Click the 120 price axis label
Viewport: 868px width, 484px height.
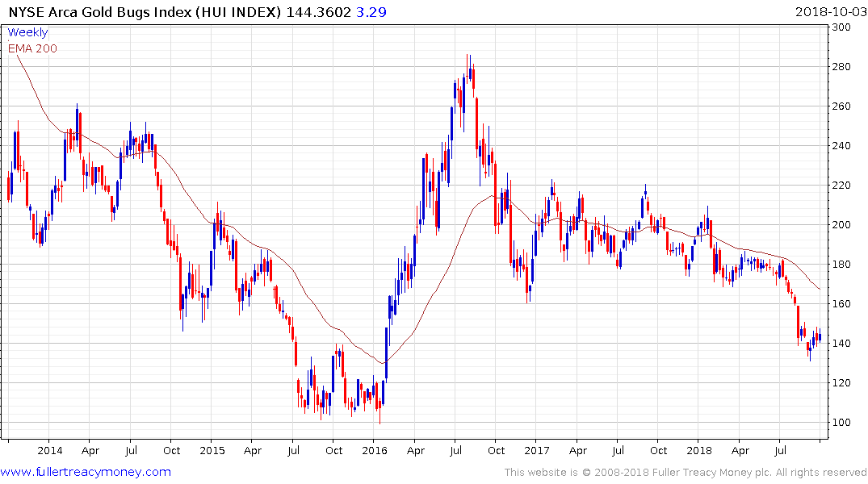pos(841,383)
